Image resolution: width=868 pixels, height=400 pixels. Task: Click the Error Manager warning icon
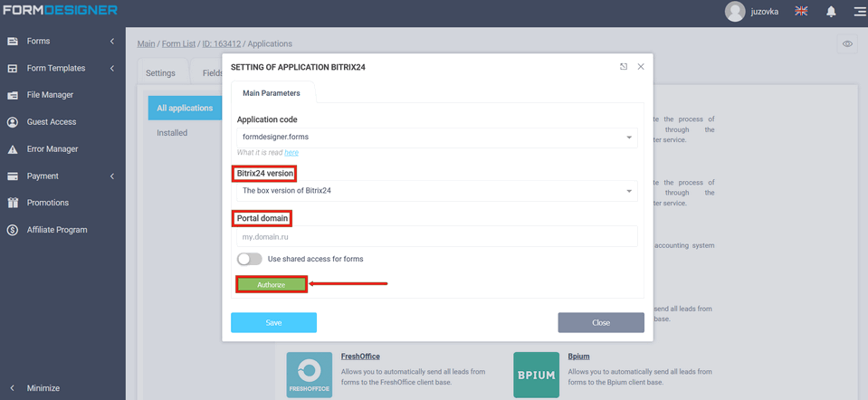12,148
